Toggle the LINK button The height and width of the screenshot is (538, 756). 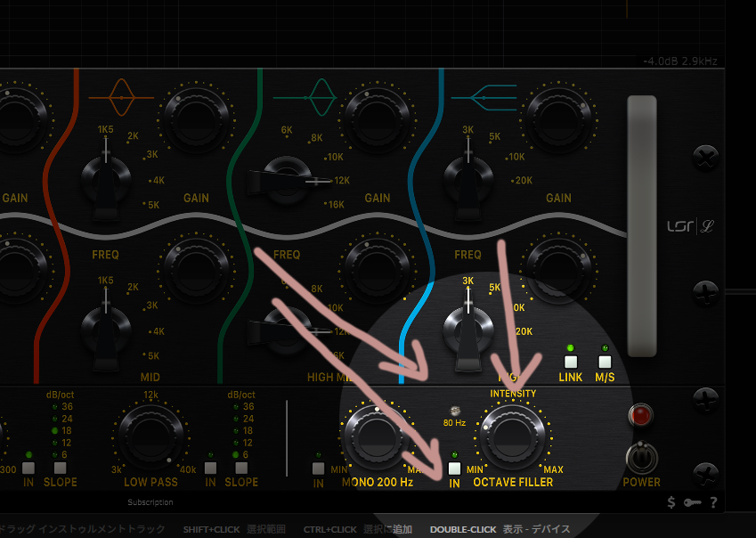(571, 362)
